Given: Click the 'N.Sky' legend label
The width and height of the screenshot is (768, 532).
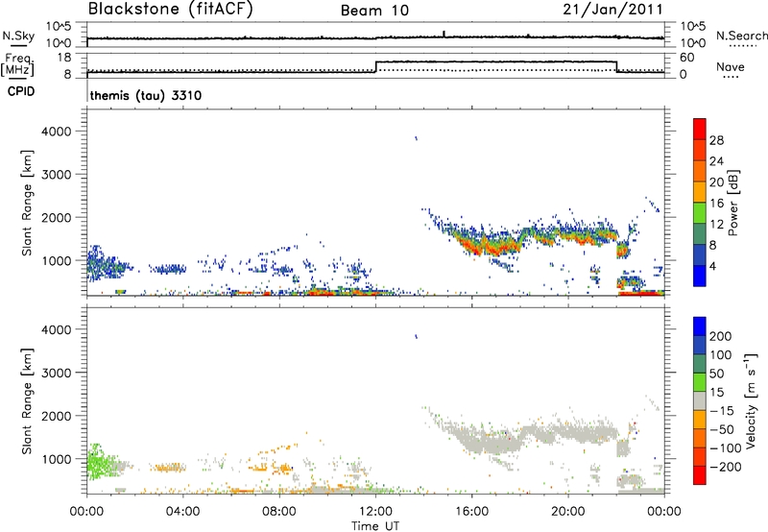Looking at the screenshot, I should coord(18,36).
